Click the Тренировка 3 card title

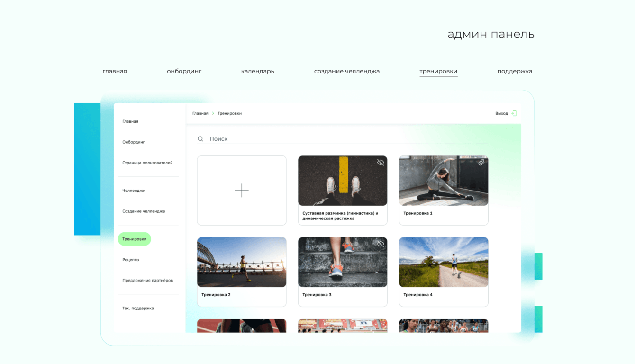317,295
